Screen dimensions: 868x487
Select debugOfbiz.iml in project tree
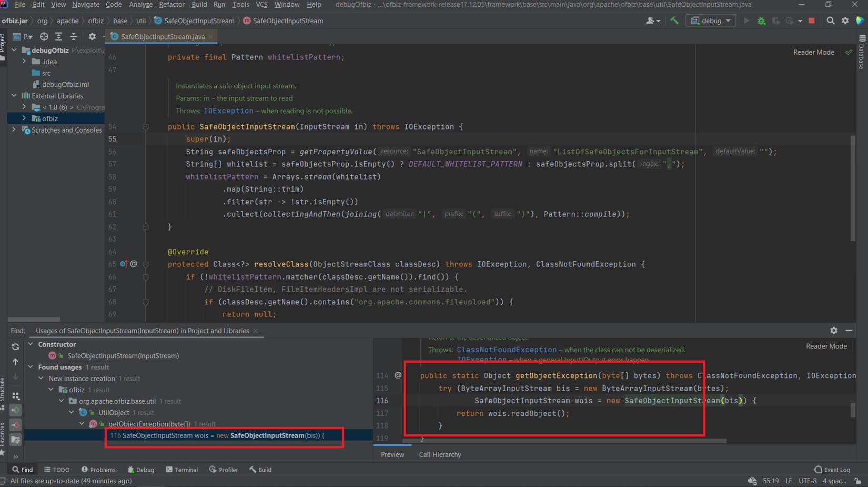point(65,84)
